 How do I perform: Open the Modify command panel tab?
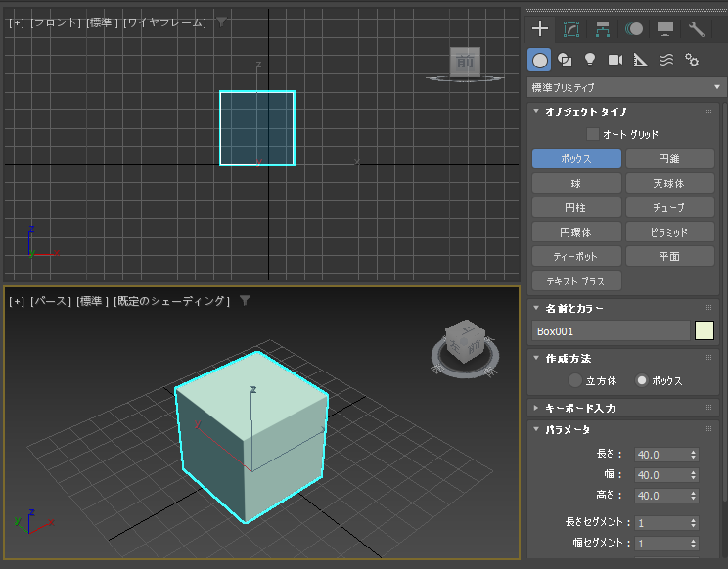click(571, 29)
